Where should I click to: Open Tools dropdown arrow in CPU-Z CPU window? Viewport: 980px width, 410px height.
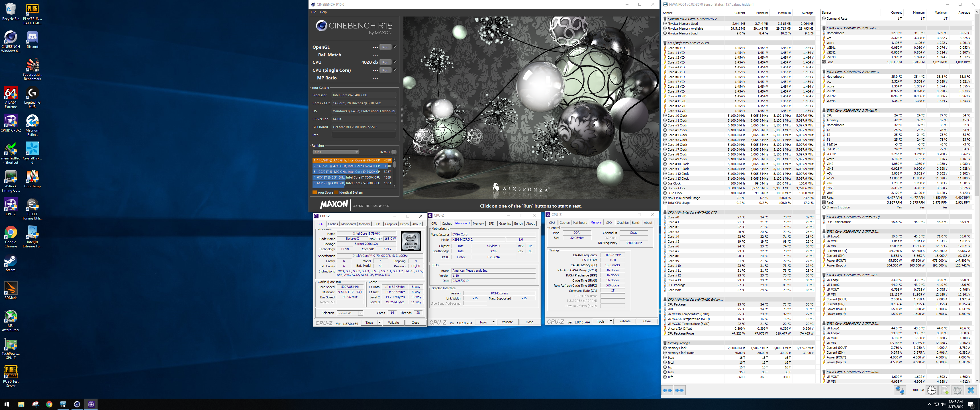point(379,323)
